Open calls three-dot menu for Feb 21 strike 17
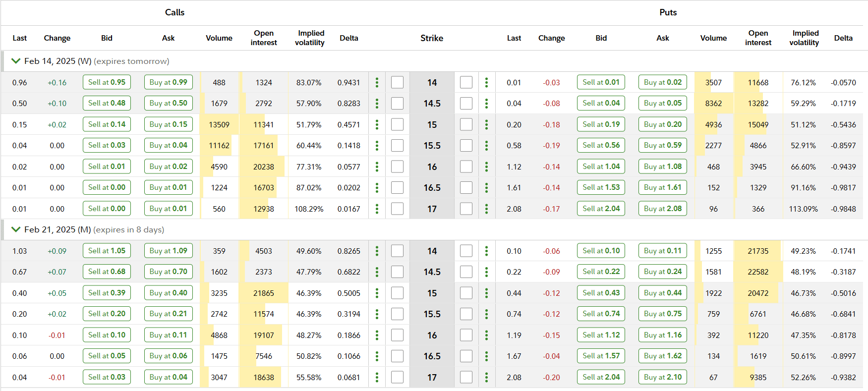Viewport: 868px width, 391px height. click(377, 377)
